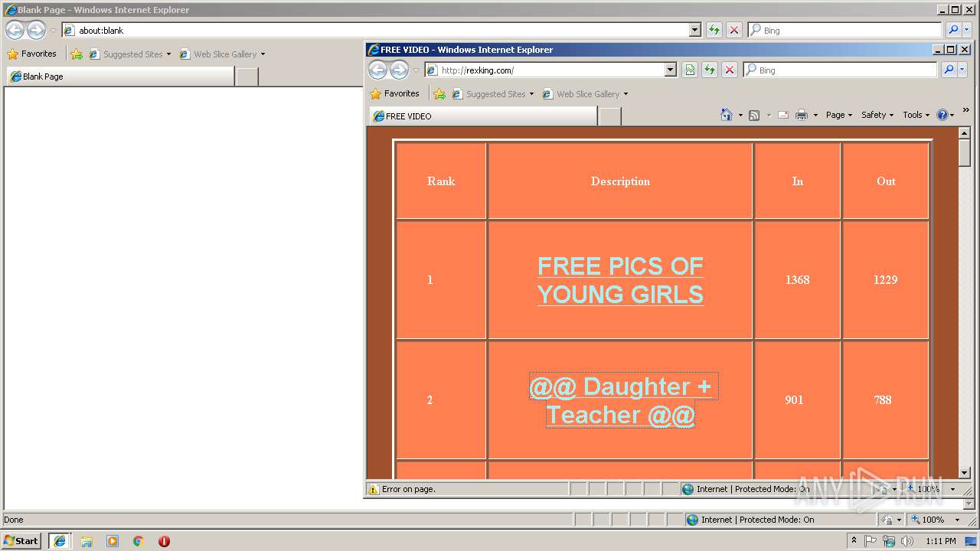Screen dimensions: 980x551
Task: Print the page using printer icon
Action: tap(802, 115)
